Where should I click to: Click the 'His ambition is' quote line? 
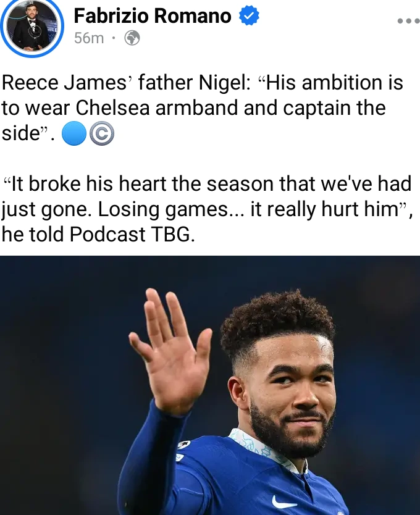334,83
